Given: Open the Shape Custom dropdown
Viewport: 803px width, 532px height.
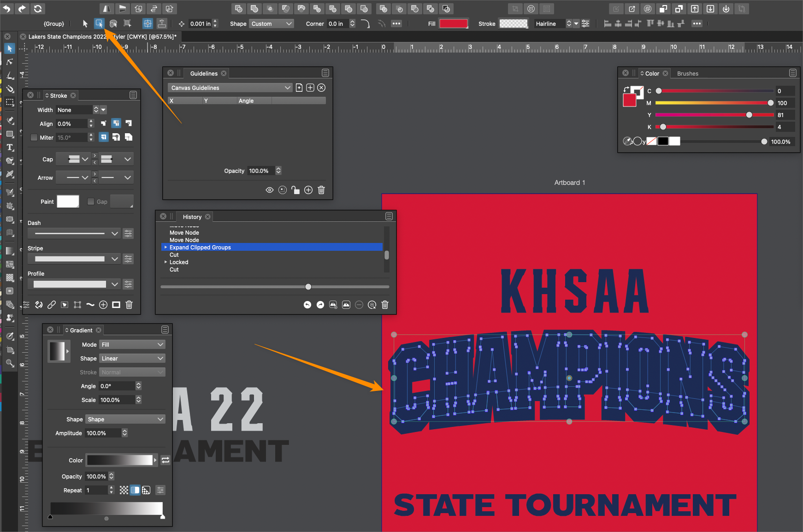Looking at the screenshot, I should pyautogui.click(x=271, y=24).
